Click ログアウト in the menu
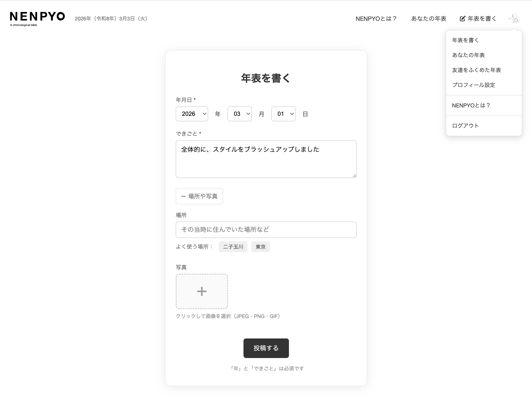This screenshot has height=407, width=532. pos(465,126)
